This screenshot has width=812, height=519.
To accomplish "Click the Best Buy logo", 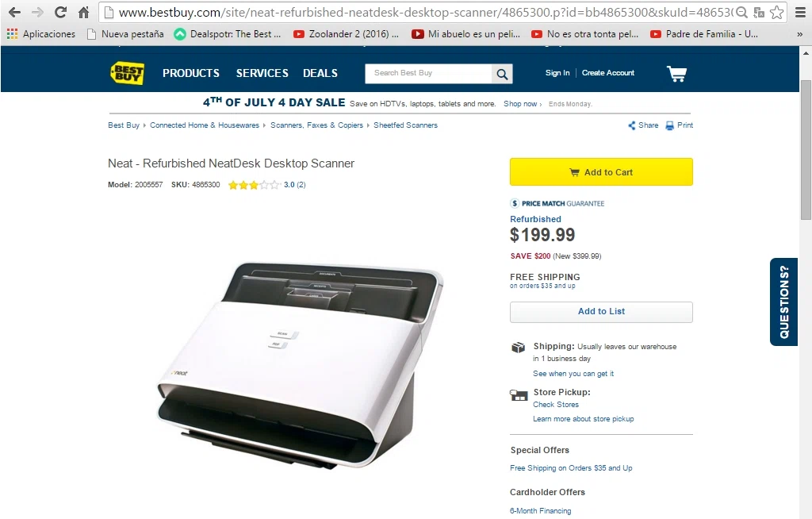I will [128, 74].
